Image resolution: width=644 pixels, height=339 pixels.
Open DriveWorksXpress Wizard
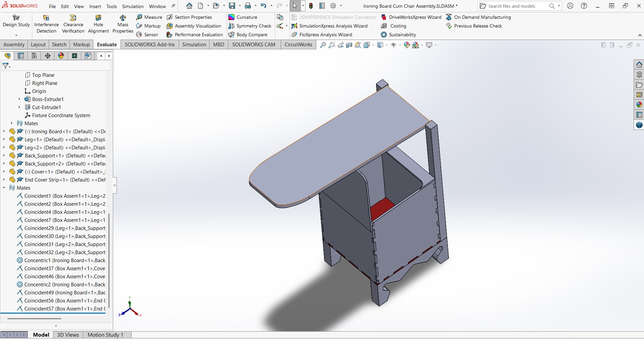pos(411,17)
